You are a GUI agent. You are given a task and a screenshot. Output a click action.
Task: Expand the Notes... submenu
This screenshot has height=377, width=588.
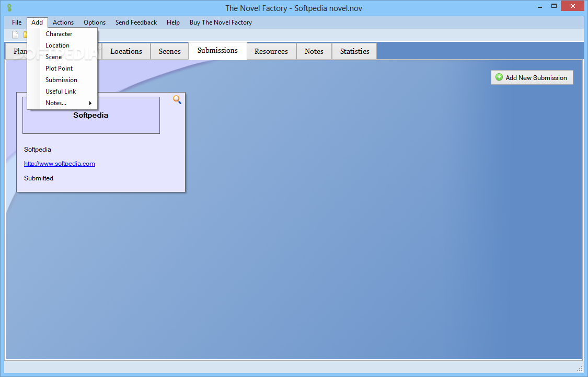point(63,103)
